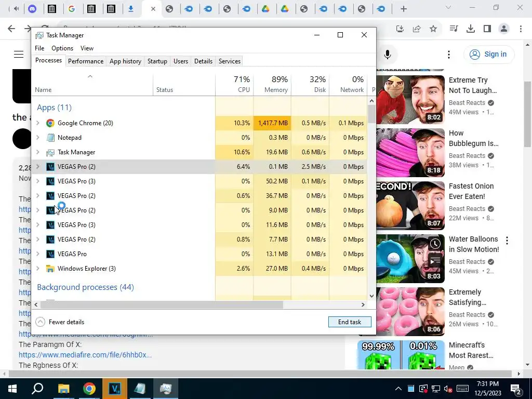Open the YouTube settings three-dot menu
532x399 pixels.
pyautogui.click(x=449, y=54)
